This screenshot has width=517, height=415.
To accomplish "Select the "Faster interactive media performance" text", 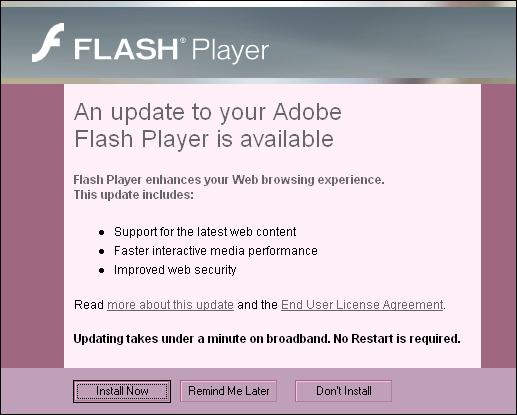I will [x=216, y=251].
